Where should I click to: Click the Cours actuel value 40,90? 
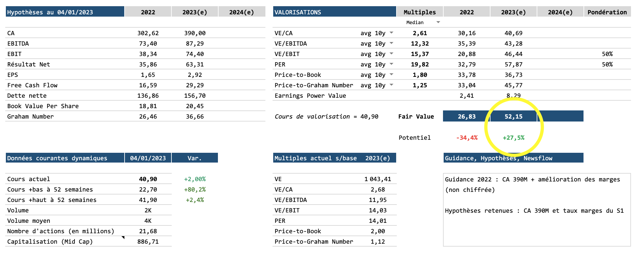(148, 179)
